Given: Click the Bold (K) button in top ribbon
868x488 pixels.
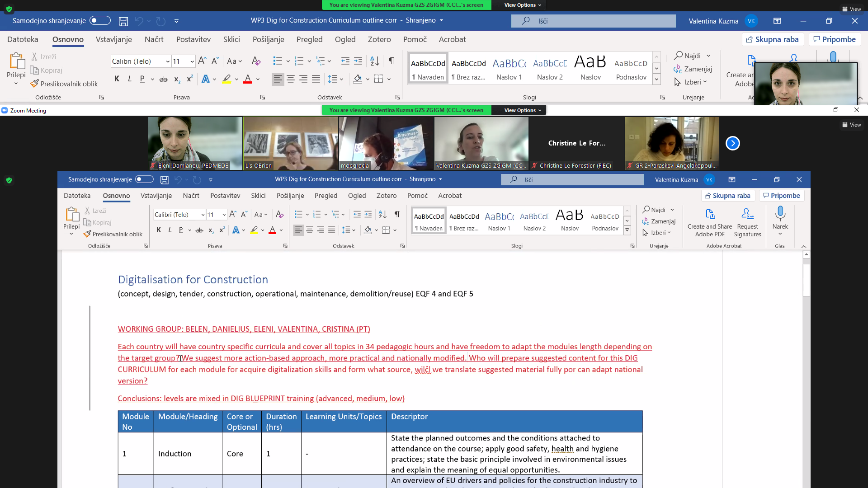Looking at the screenshot, I should coord(117,79).
